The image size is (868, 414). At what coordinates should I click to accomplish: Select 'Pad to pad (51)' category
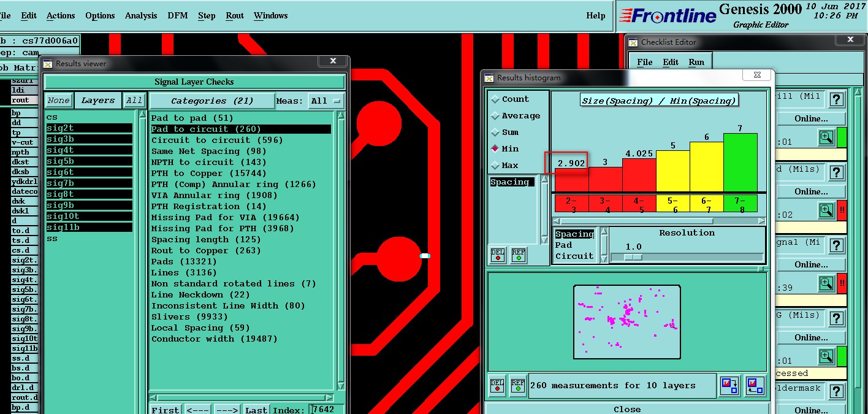[x=192, y=118]
